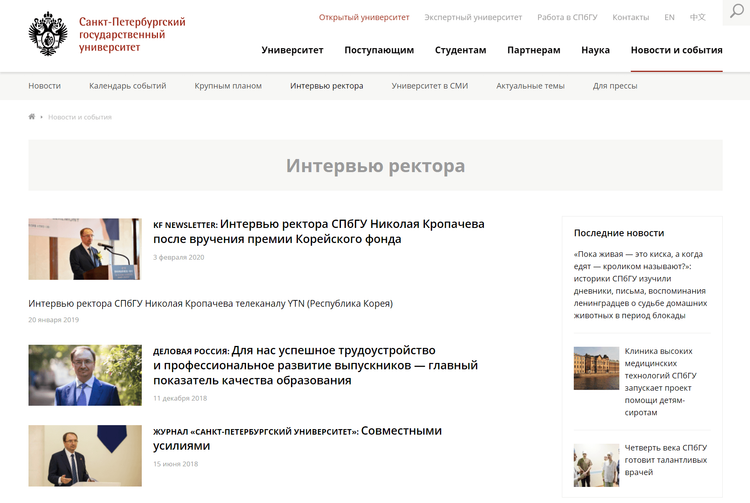The image size is (750, 503).
Task: Read the Четверть века СПбГУ news item
Action: [665, 460]
